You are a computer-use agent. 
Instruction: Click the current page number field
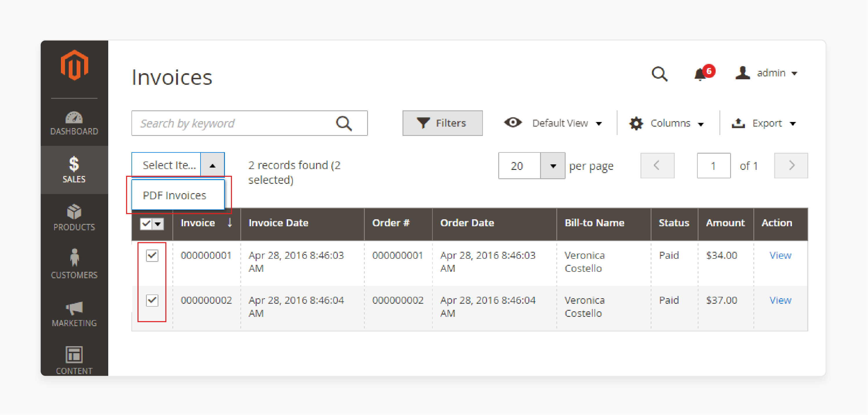pyautogui.click(x=713, y=166)
